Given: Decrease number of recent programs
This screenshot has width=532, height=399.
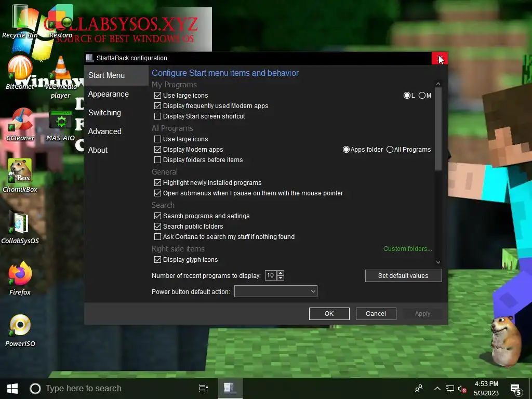Looking at the screenshot, I should 280,278.
